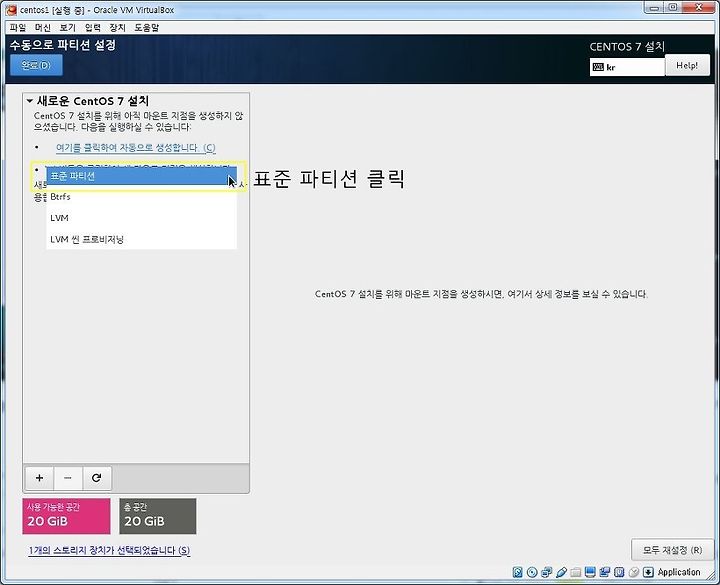720x585 pixels.
Task: Click the 완료(D) done button
Action: (x=36, y=65)
